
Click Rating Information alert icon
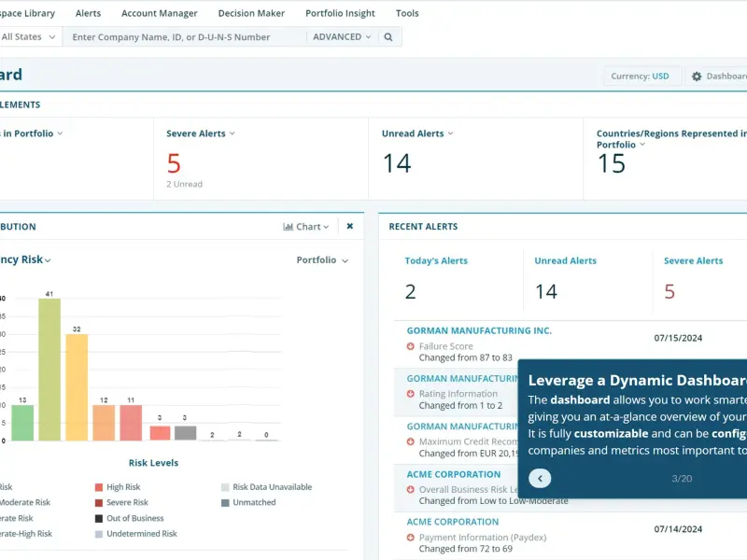(x=410, y=394)
